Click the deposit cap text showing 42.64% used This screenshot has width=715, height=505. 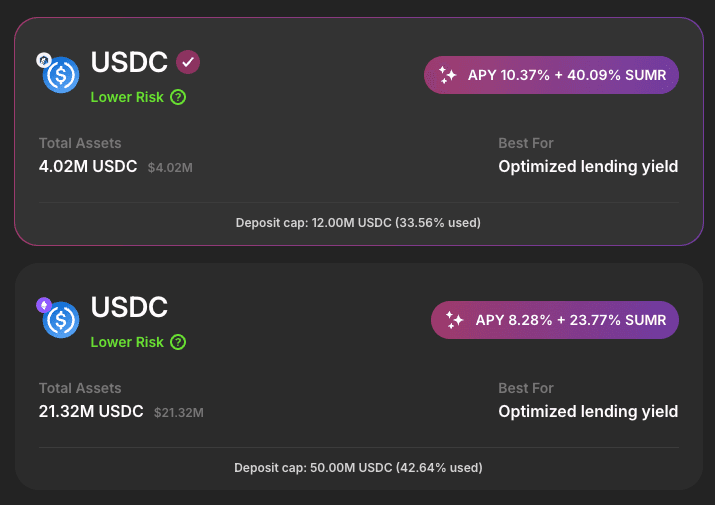(x=357, y=467)
